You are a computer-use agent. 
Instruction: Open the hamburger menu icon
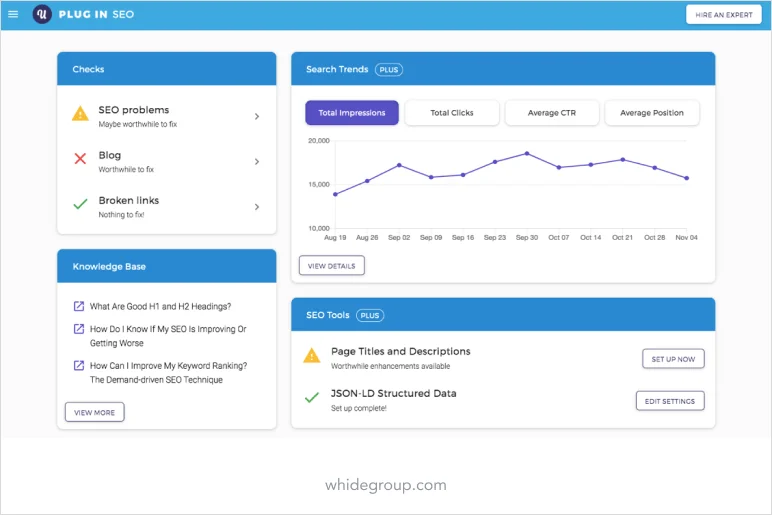13,14
